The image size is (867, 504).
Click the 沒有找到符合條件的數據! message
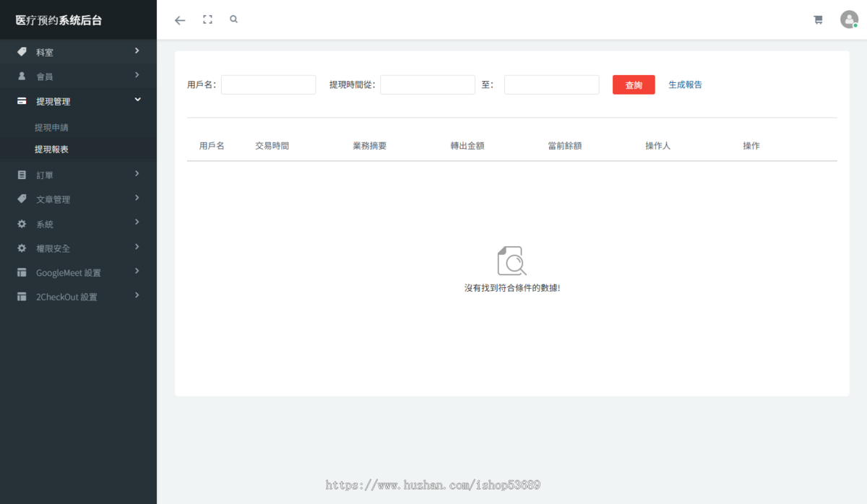coord(512,288)
